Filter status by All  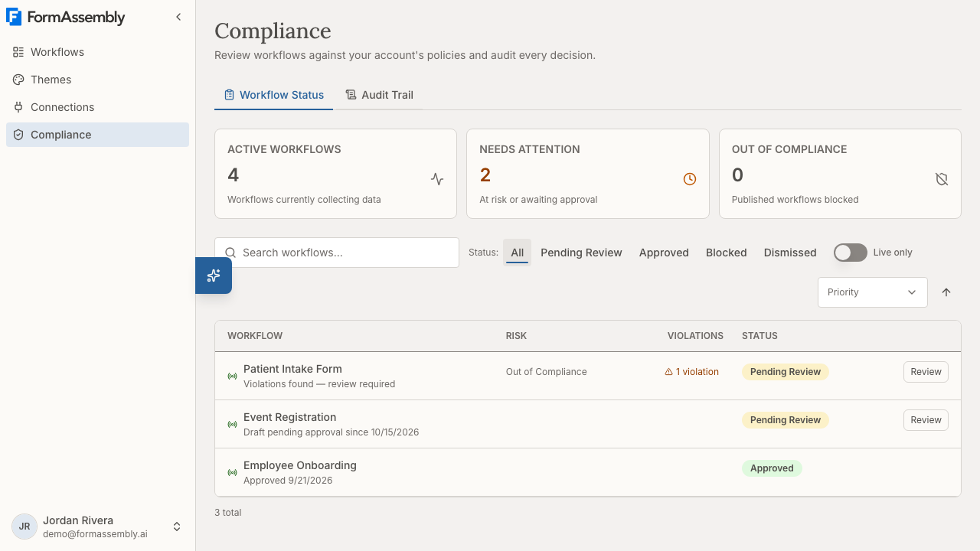click(x=518, y=253)
